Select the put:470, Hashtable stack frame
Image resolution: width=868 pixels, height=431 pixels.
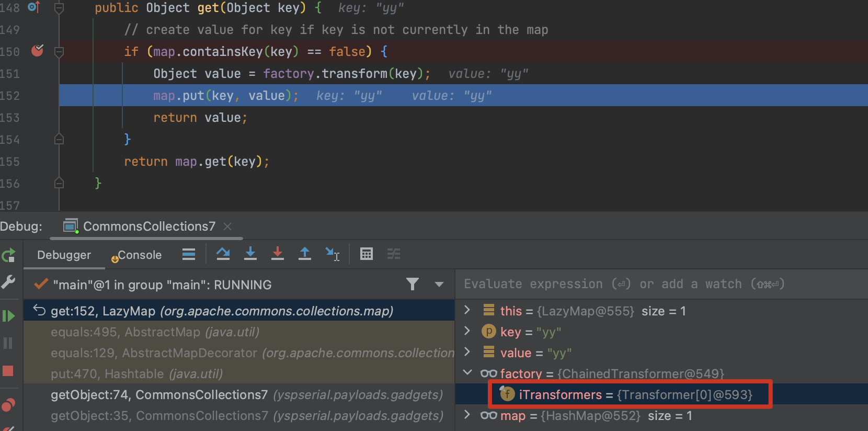[239, 373]
